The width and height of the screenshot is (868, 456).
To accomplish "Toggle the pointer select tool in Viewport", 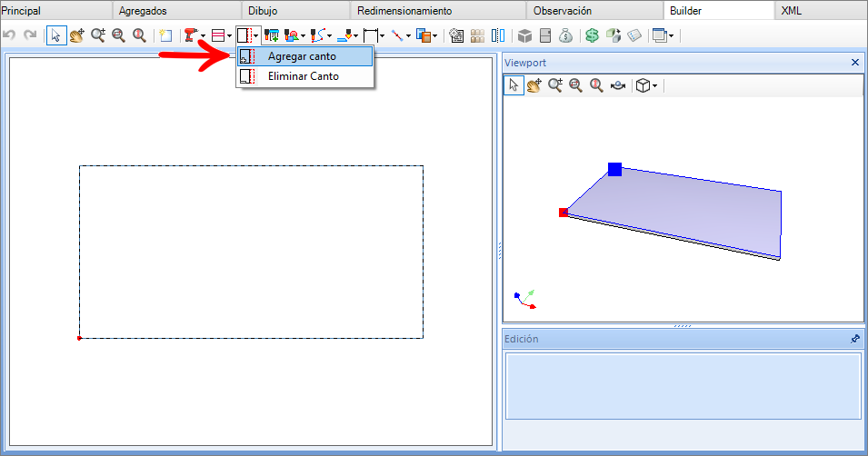I will 514,85.
